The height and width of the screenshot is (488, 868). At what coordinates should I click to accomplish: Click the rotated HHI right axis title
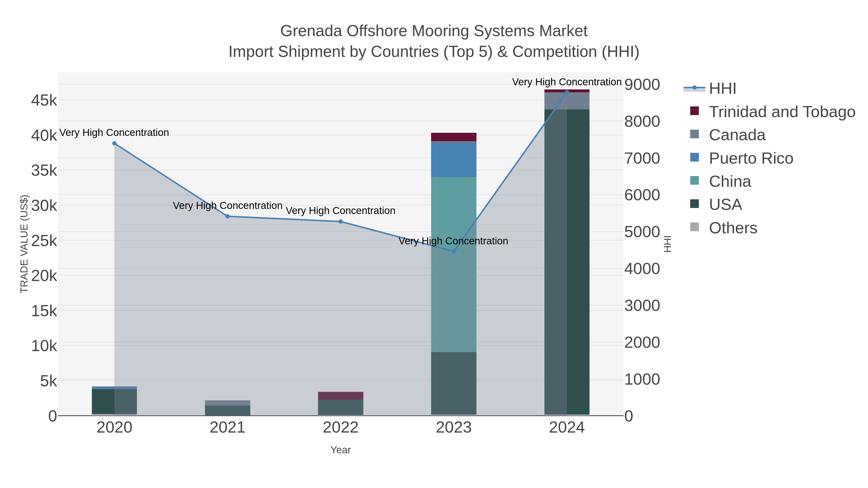point(667,244)
